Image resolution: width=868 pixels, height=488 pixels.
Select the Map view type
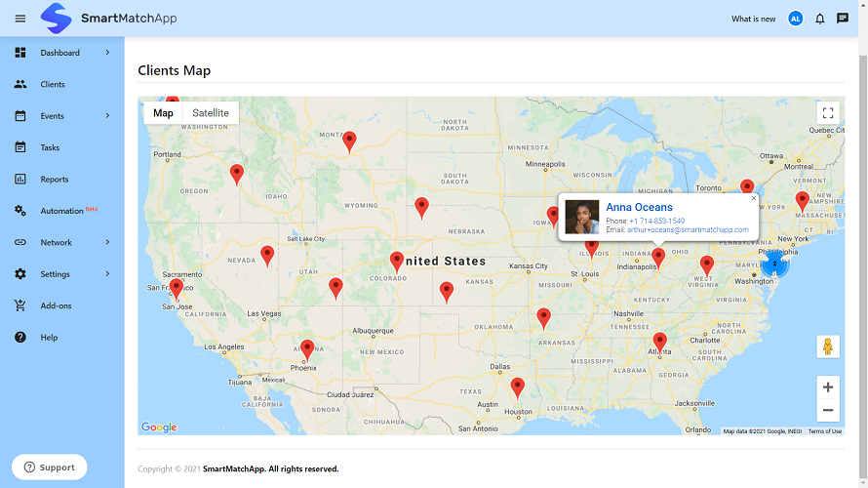pyautogui.click(x=163, y=113)
